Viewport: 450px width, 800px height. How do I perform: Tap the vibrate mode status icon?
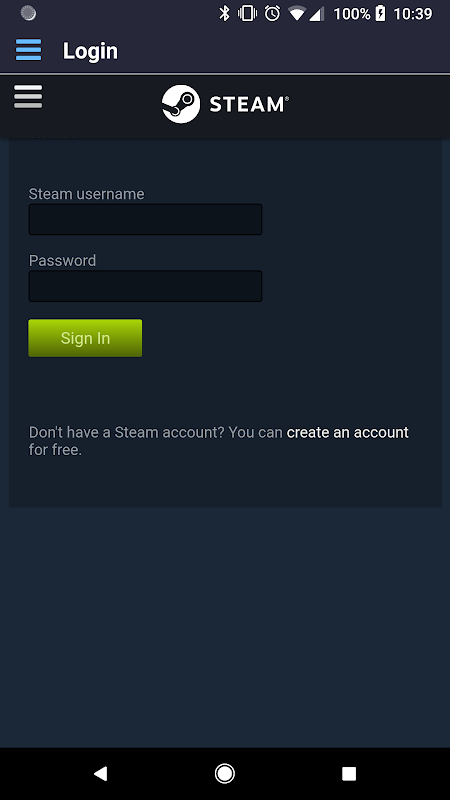pos(247,14)
